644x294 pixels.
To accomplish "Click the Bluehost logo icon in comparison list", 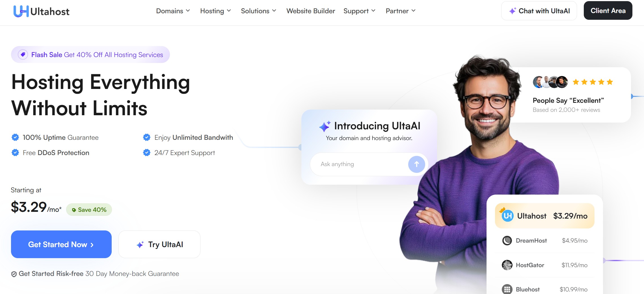I will pyautogui.click(x=507, y=289).
